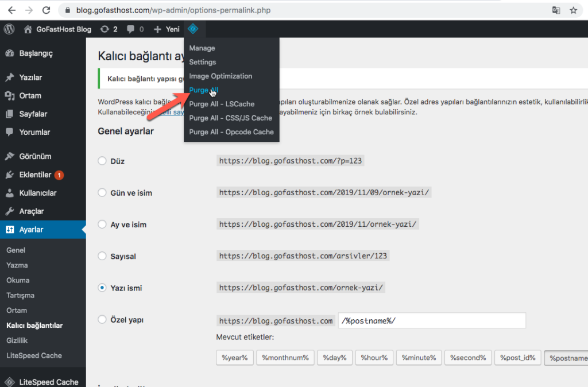Click Purge All in the dropdown menu
This screenshot has width=588, height=387.
[x=203, y=90]
